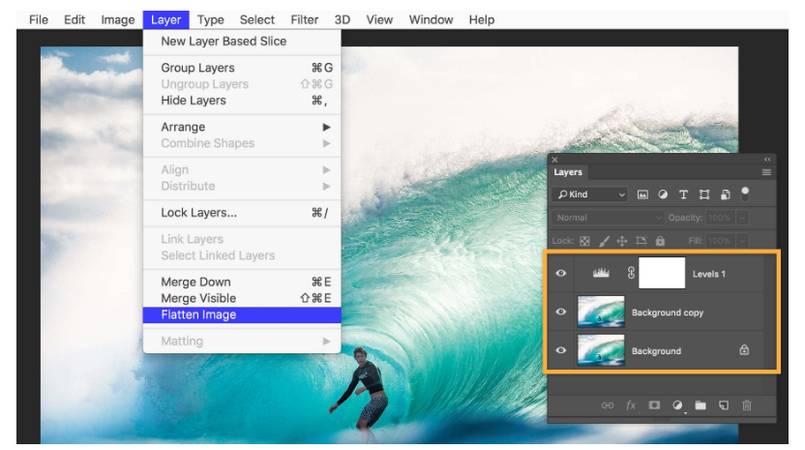The width and height of the screenshot is (805, 450).
Task: Choose Flatten Image from Layer menu
Action: [x=242, y=315]
